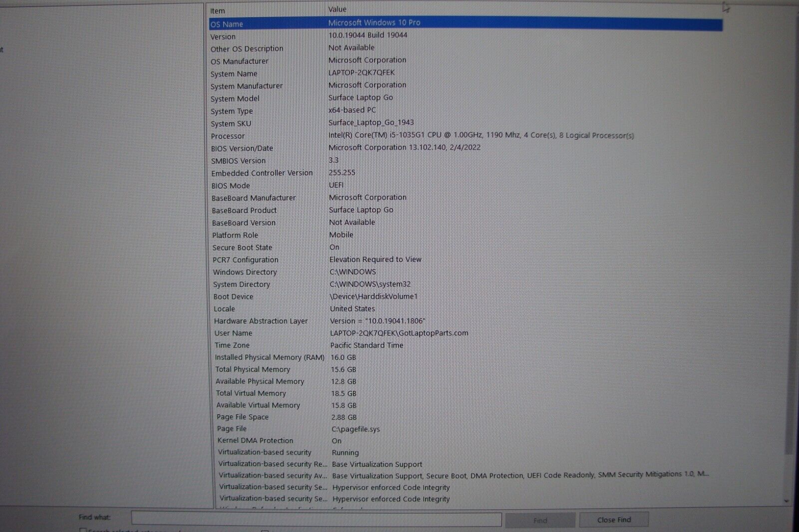799x532 pixels.
Task: Click the scrollbar down arrow at list bottom
Action: click(787, 501)
